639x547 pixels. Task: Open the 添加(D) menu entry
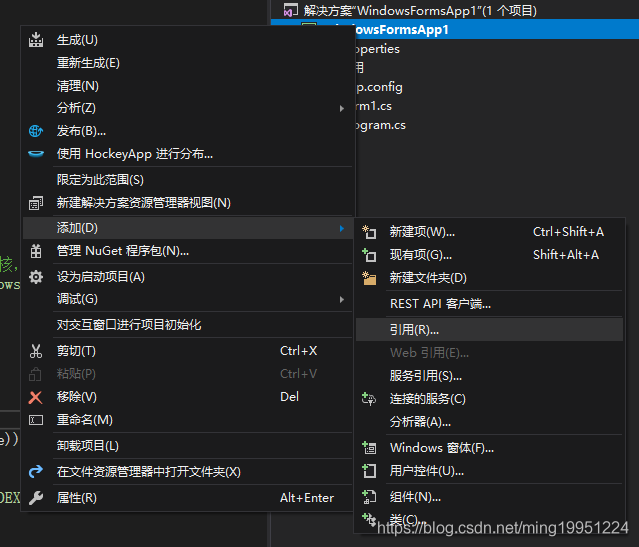(x=187, y=228)
